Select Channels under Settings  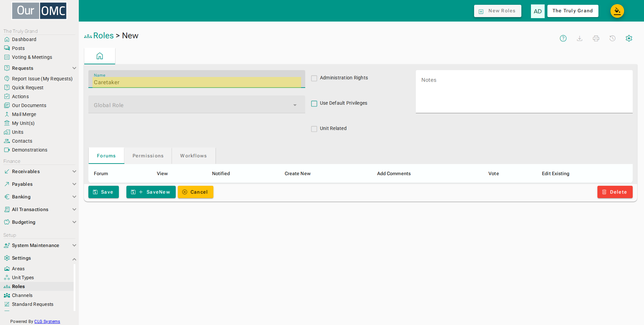pos(22,295)
